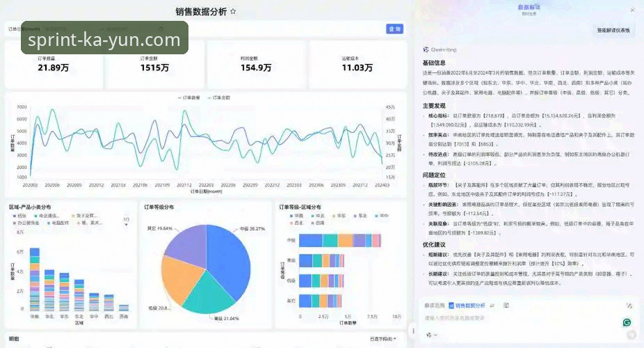644x348 pixels.
Task: Click the 中级 horizontal stacked bar
Action: (x=340, y=240)
